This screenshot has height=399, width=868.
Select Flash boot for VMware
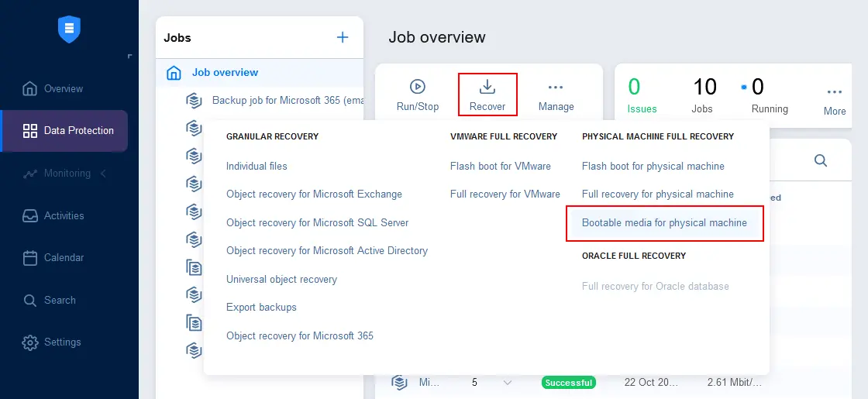(x=501, y=166)
